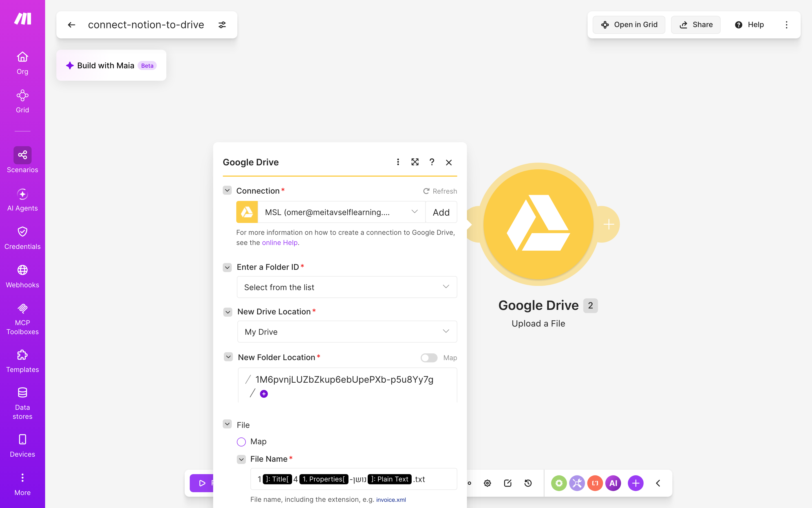
Task: Open top-right three-dot options menu
Action: (787, 25)
